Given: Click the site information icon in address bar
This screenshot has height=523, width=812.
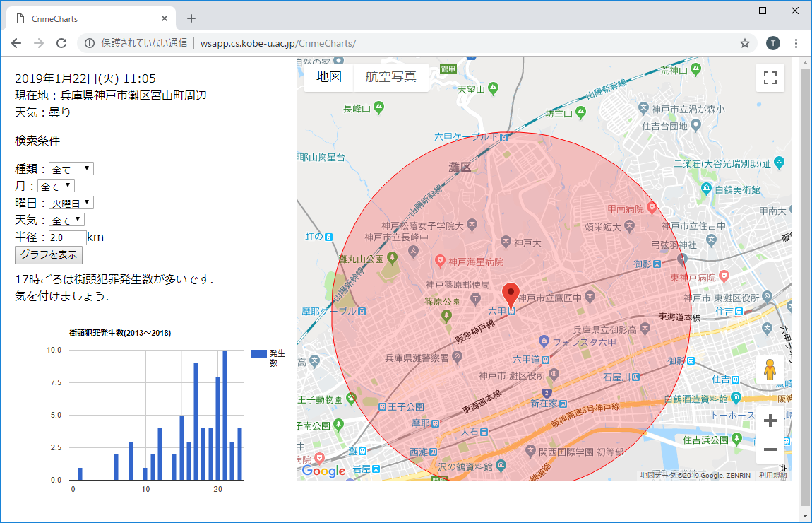Looking at the screenshot, I should click(90, 43).
